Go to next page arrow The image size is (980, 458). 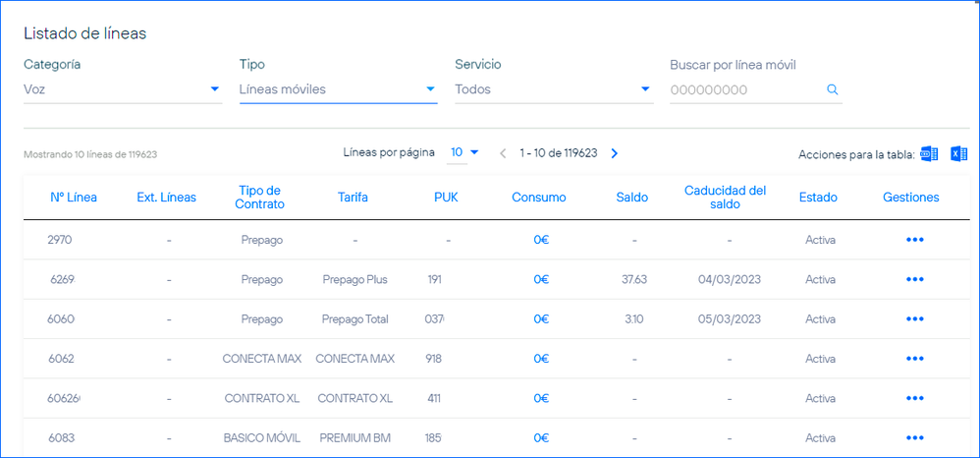point(615,153)
